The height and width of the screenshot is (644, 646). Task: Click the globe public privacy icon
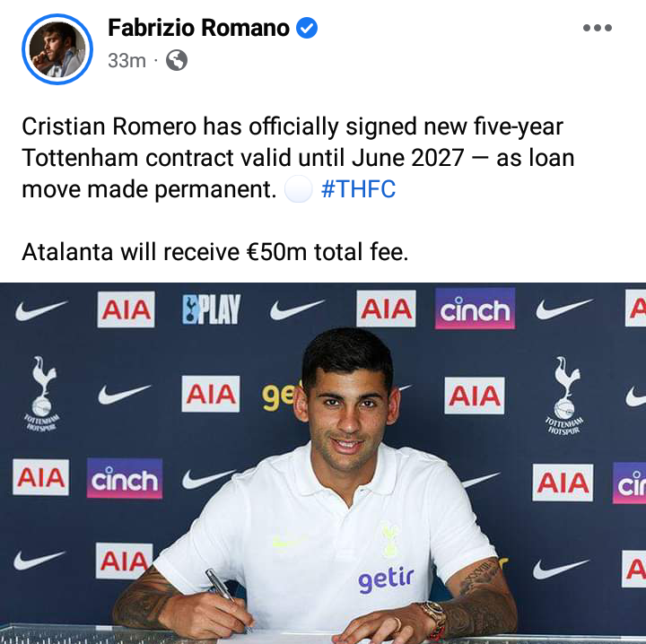(x=177, y=60)
